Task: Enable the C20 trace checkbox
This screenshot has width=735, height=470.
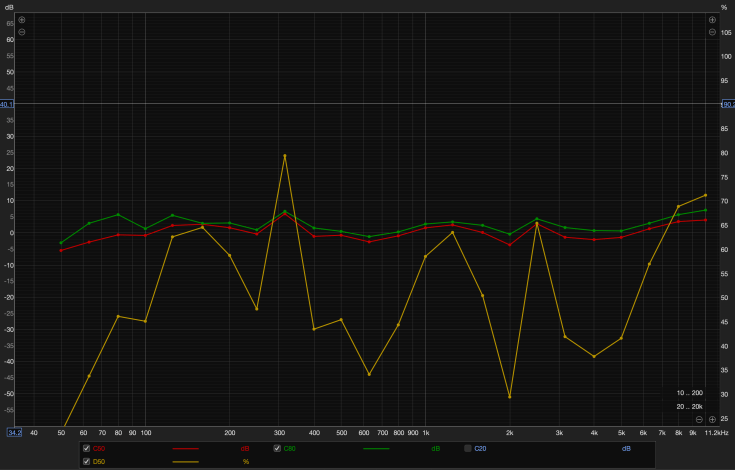Action: (x=467, y=448)
